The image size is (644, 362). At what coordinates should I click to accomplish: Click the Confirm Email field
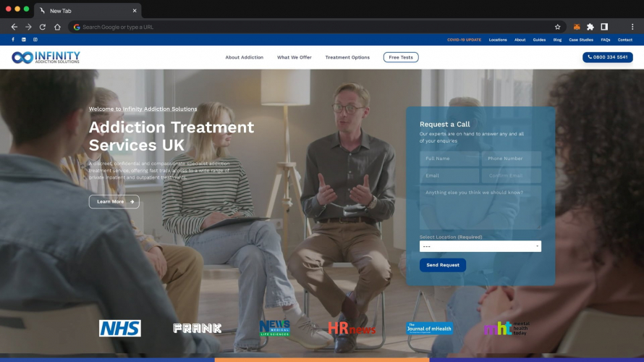pyautogui.click(x=512, y=176)
